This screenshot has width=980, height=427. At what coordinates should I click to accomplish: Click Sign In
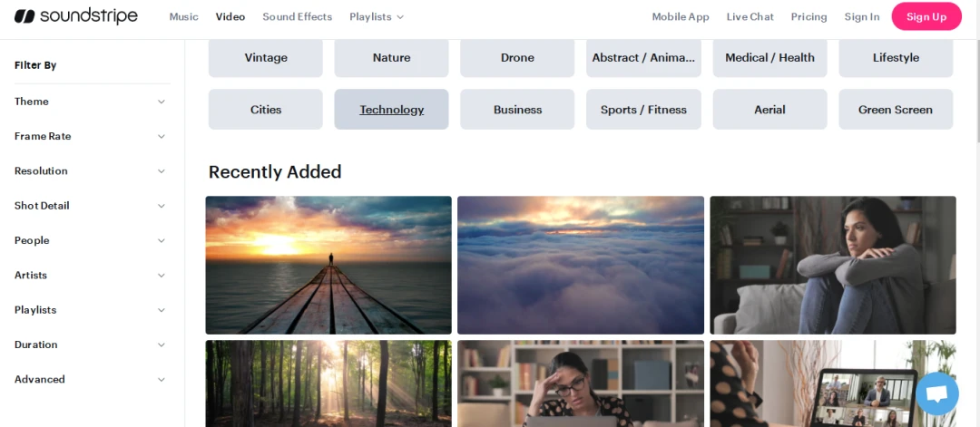861,17
